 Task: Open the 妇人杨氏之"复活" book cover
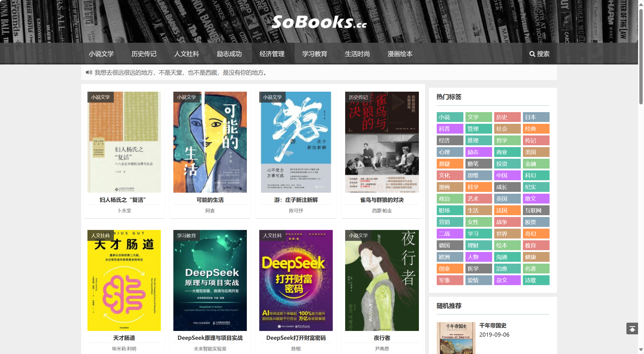click(x=124, y=142)
